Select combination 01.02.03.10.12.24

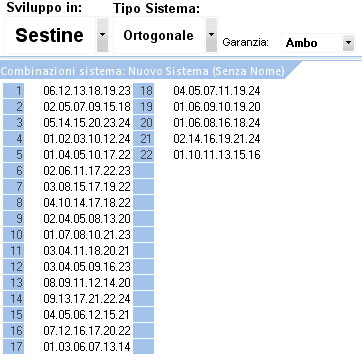pyautogui.click(x=87, y=139)
